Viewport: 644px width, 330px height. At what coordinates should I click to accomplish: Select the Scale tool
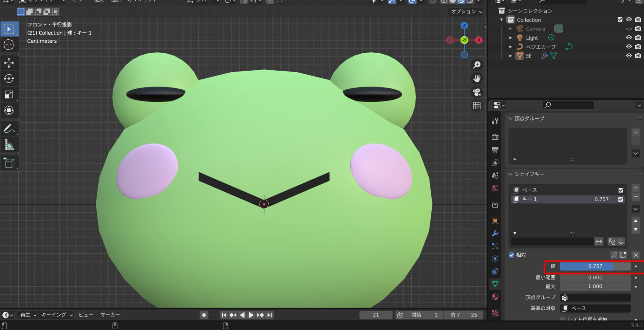pyautogui.click(x=9, y=95)
